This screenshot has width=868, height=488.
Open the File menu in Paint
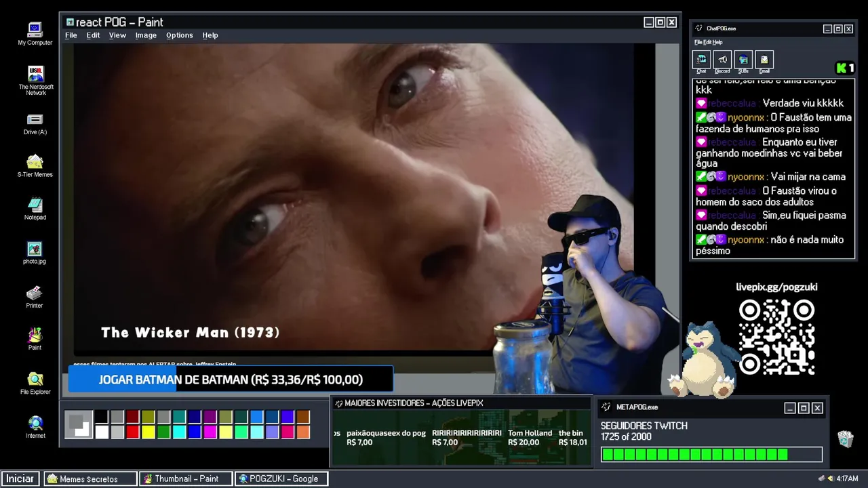tap(71, 35)
